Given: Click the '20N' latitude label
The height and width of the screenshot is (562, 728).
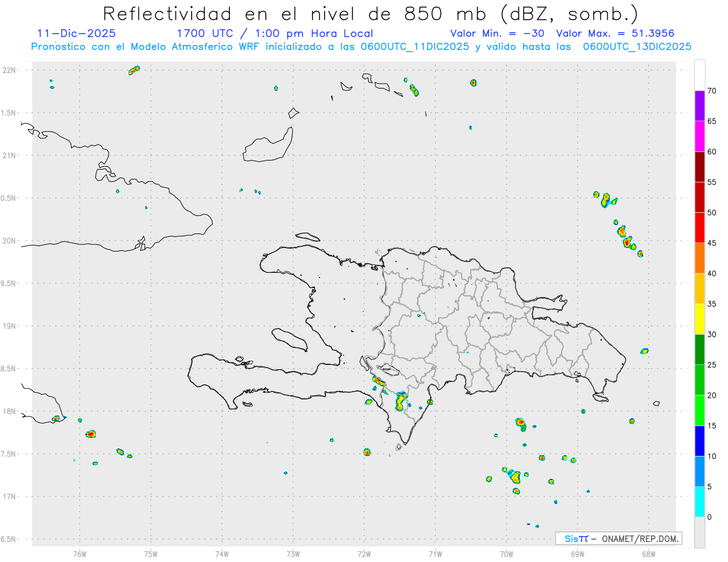Looking at the screenshot, I should (x=10, y=241).
